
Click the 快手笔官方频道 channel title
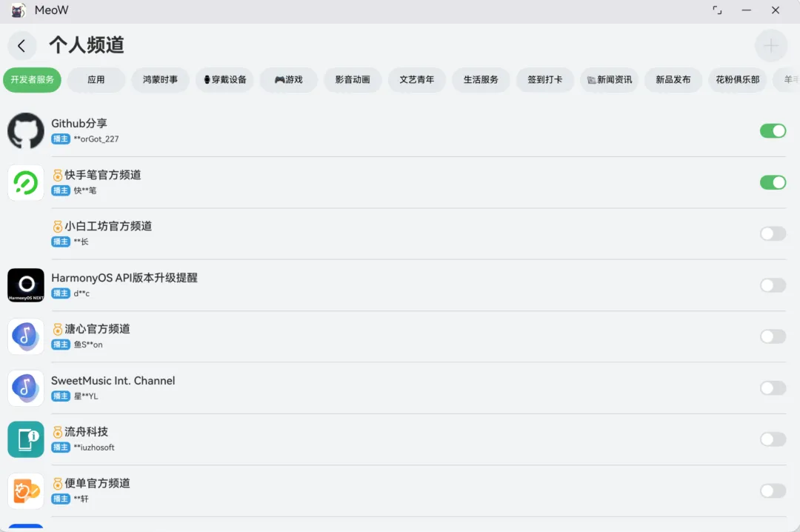(102, 175)
